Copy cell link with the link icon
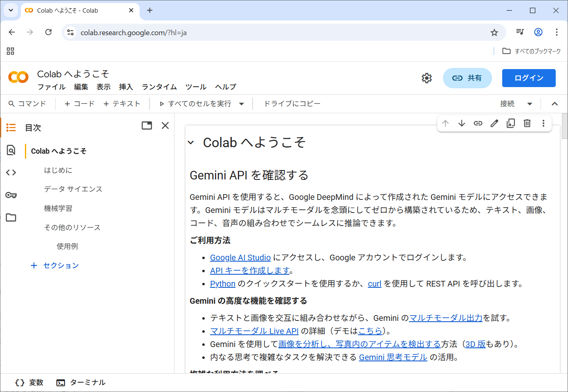This screenshot has width=568, height=392. coord(478,123)
